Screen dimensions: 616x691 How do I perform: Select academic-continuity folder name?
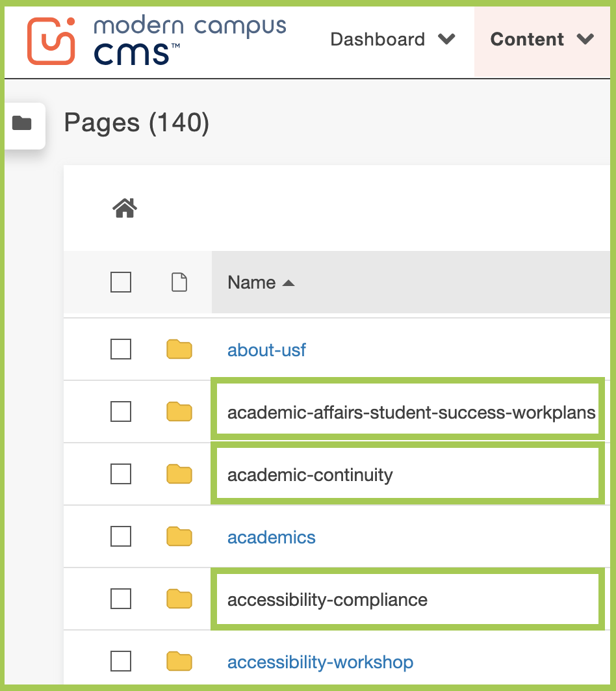coord(310,475)
